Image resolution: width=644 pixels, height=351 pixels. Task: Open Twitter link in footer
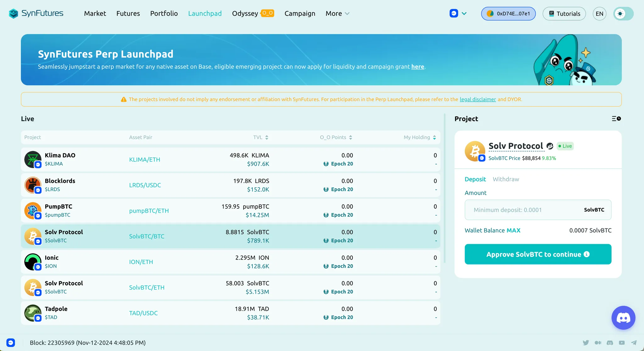click(586, 343)
